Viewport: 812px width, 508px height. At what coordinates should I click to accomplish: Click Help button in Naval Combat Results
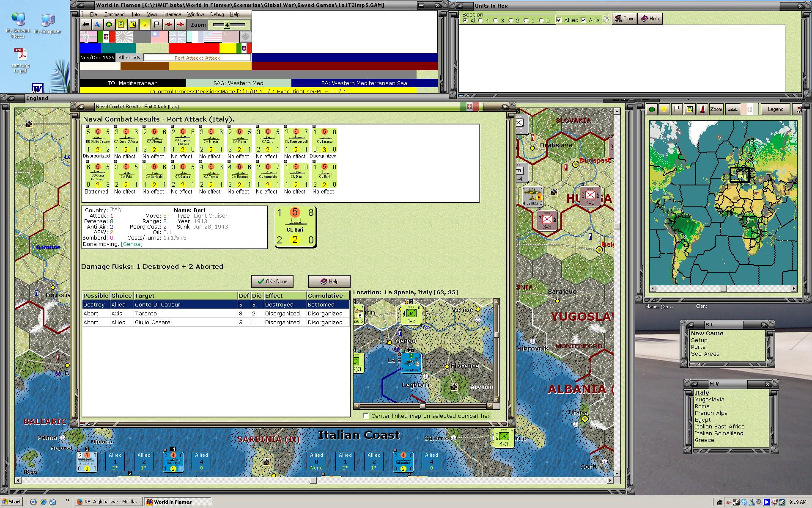pyautogui.click(x=329, y=282)
